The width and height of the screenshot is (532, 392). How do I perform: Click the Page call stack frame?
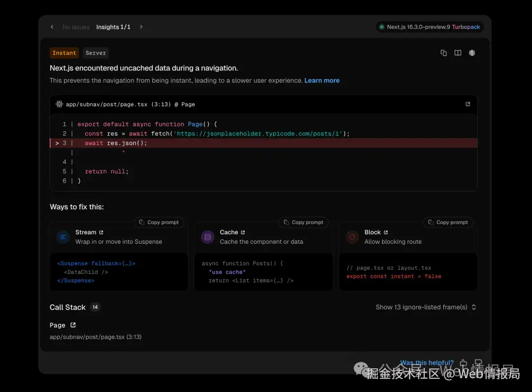coord(57,325)
